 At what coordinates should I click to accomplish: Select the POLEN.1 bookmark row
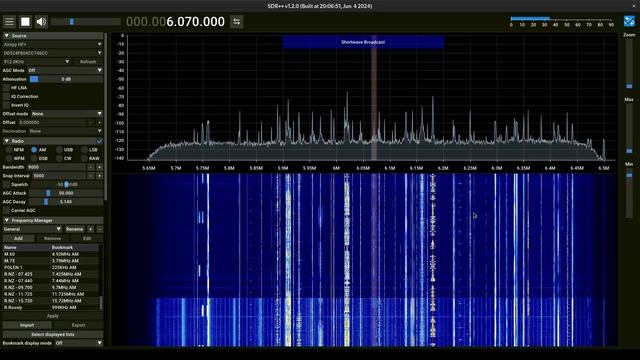tap(51, 267)
